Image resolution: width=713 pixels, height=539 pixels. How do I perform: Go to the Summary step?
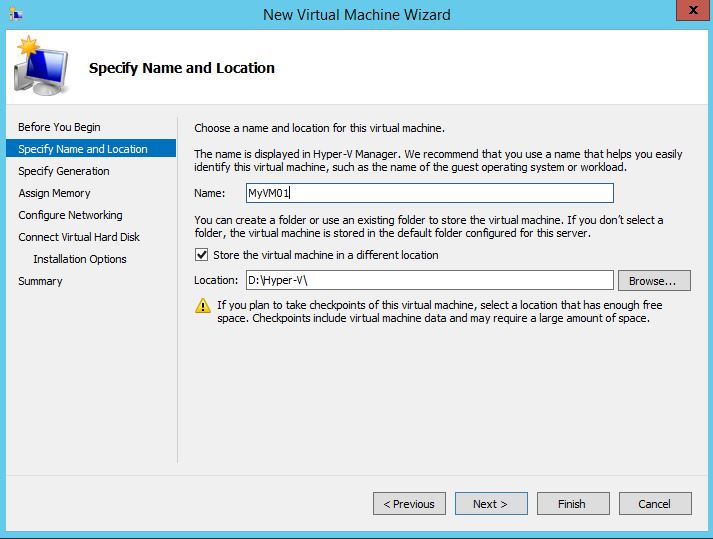point(40,281)
